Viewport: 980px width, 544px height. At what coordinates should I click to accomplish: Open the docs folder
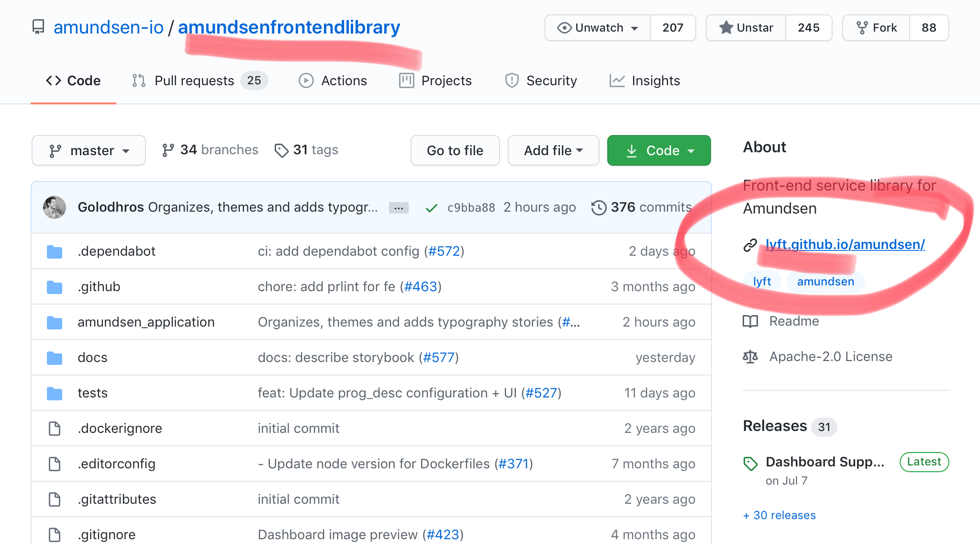[92, 357]
